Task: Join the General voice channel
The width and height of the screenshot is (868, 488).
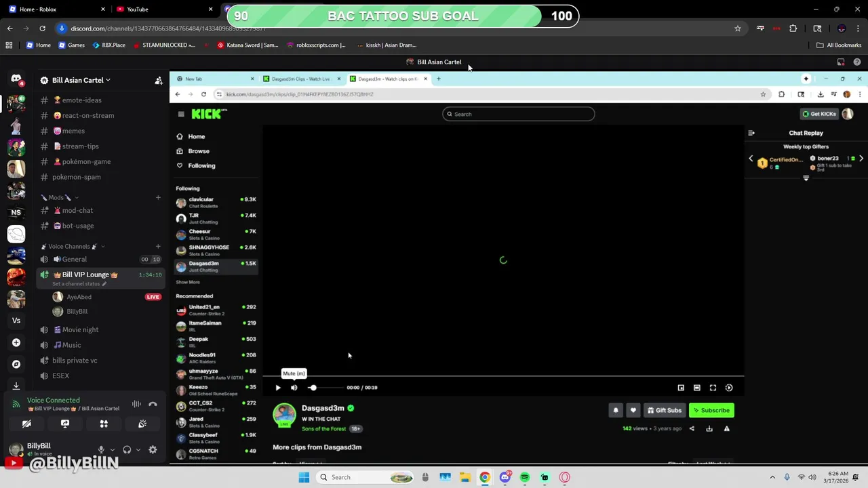Action: (x=100, y=259)
